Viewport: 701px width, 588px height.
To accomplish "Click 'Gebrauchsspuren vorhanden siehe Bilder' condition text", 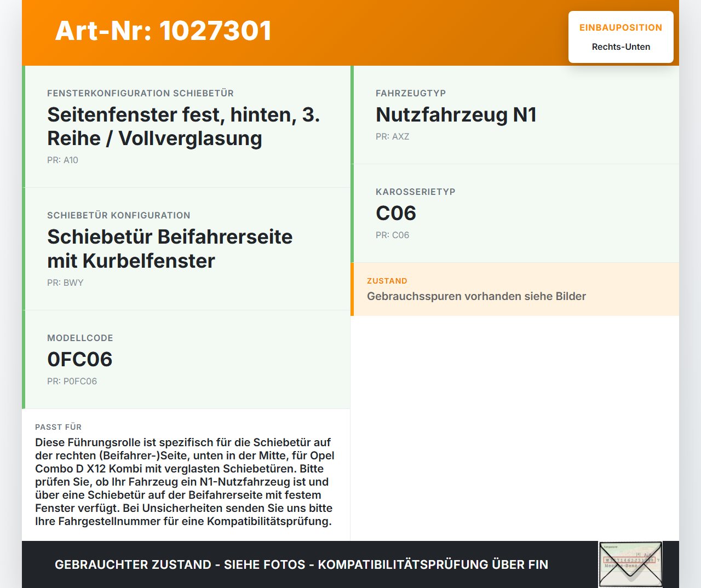I will pos(476,296).
